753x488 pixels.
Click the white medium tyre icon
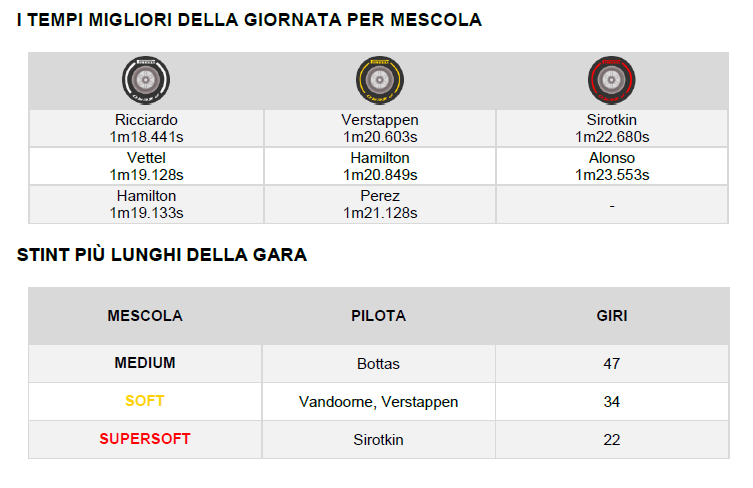[146, 80]
